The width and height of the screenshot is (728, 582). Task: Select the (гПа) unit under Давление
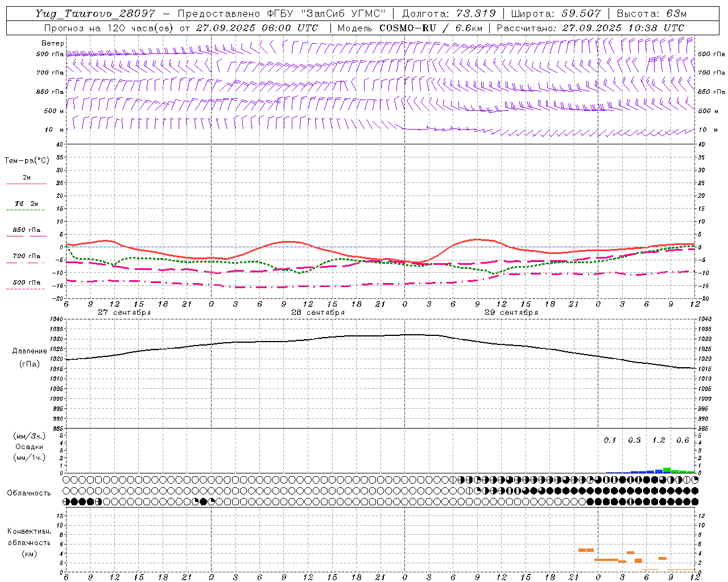click(x=30, y=364)
